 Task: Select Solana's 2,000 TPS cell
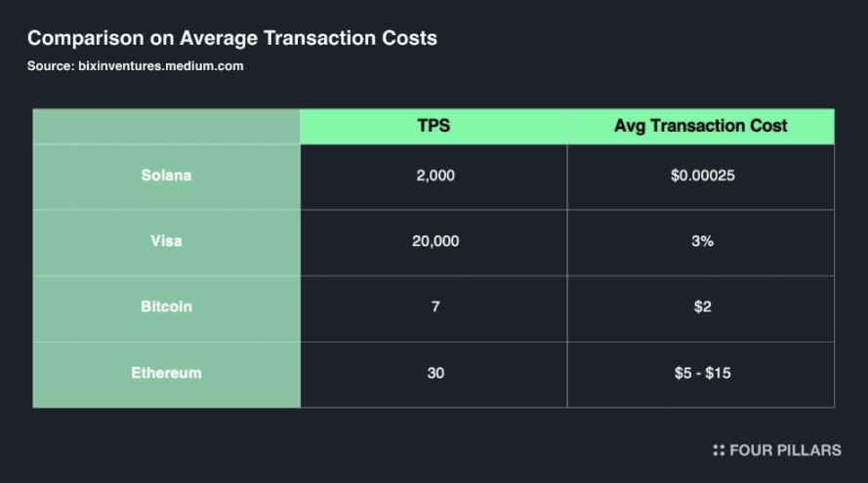click(434, 177)
